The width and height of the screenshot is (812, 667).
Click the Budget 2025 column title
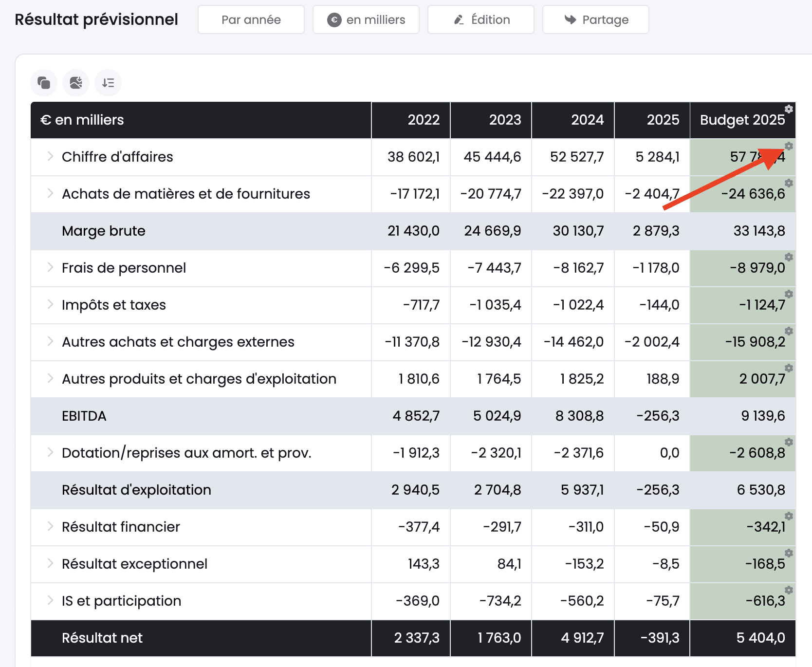click(742, 120)
